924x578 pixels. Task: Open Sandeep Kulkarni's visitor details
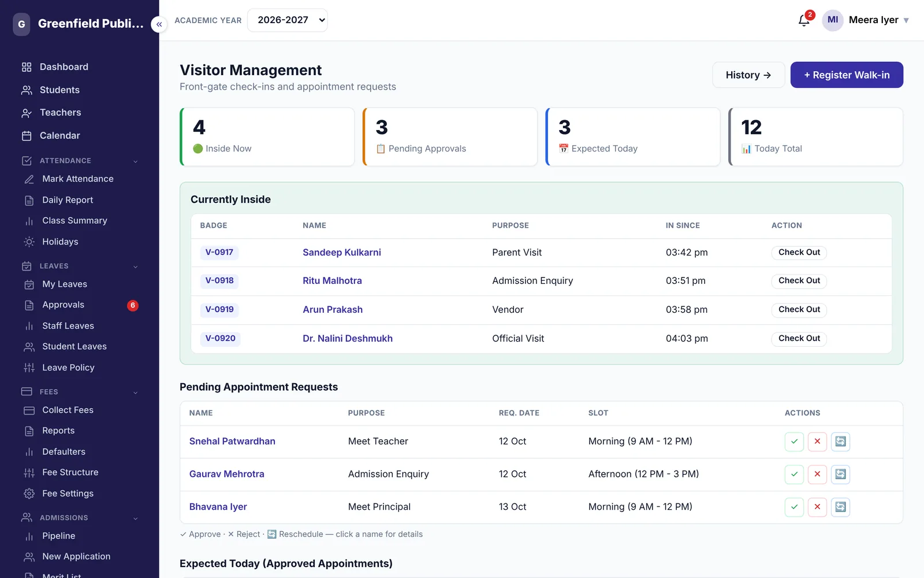(342, 253)
